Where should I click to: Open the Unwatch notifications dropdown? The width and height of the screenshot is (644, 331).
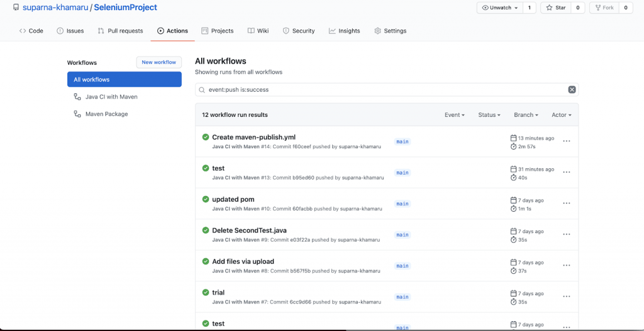500,8
